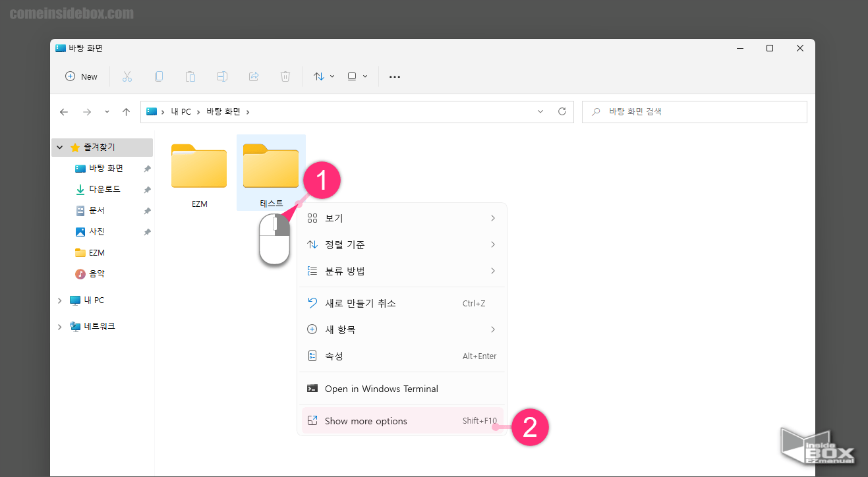Select the EZM folder thumbnail
This screenshot has height=477, width=868.
199,166
